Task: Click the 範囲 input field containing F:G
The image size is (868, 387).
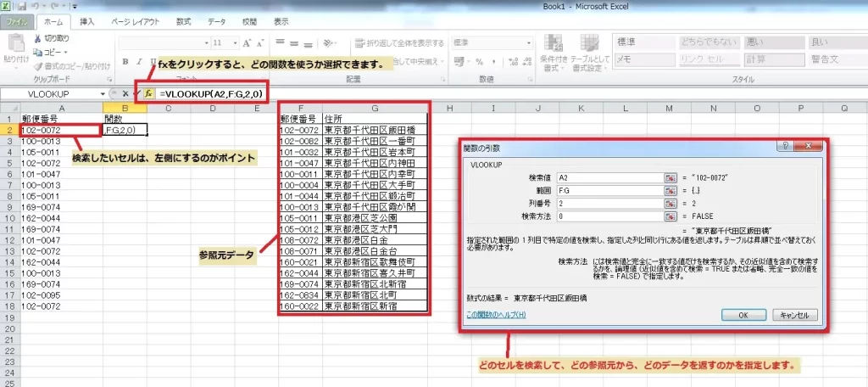Action: (610, 191)
